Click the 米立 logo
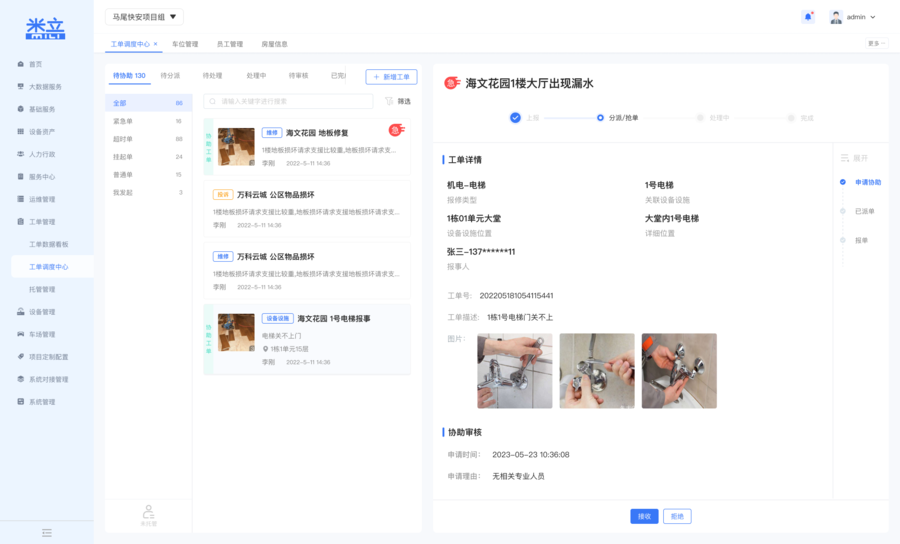This screenshot has height=544, width=900. 45,28
